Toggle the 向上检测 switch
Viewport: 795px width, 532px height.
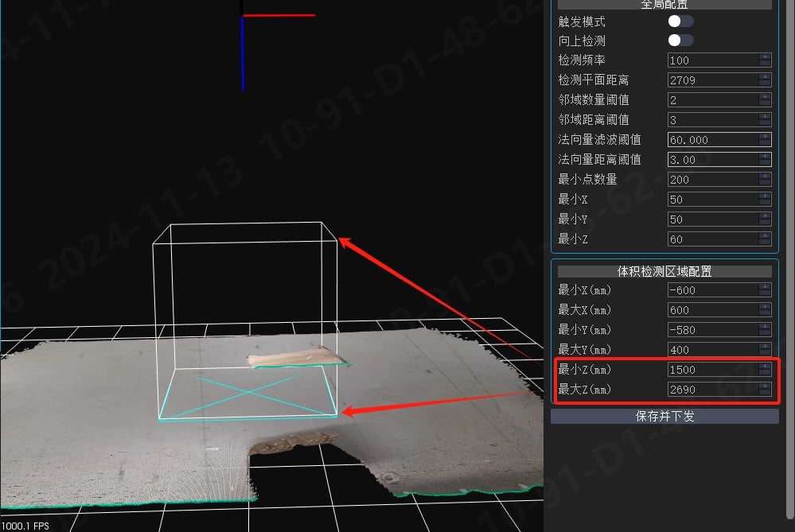pyautogui.click(x=680, y=41)
